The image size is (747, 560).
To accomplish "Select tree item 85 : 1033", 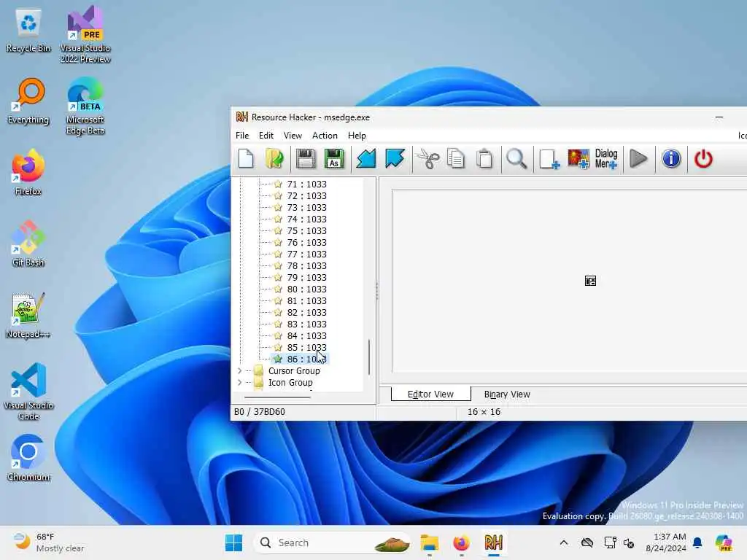I will click(306, 348).
